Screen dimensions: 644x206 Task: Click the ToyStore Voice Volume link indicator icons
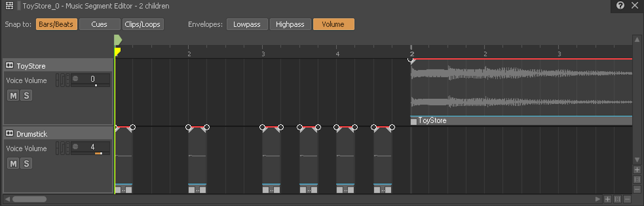pos(62,80)
